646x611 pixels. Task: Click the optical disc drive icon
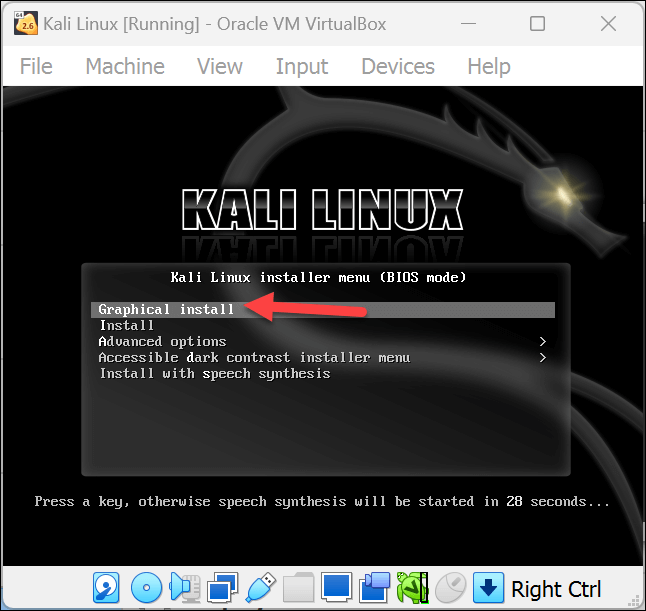click(146, 588)
